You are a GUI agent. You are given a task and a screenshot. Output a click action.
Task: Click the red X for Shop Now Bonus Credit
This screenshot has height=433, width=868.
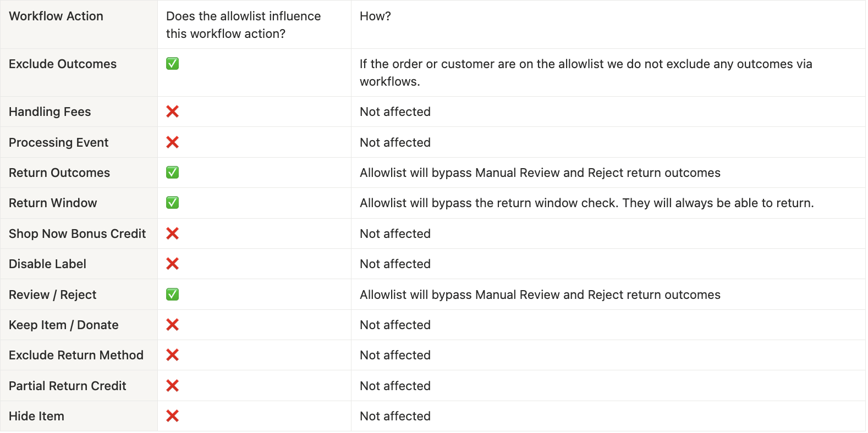172,234
